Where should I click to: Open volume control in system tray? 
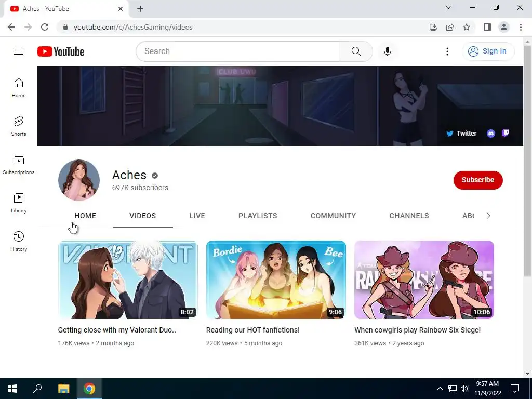[464, 389]
